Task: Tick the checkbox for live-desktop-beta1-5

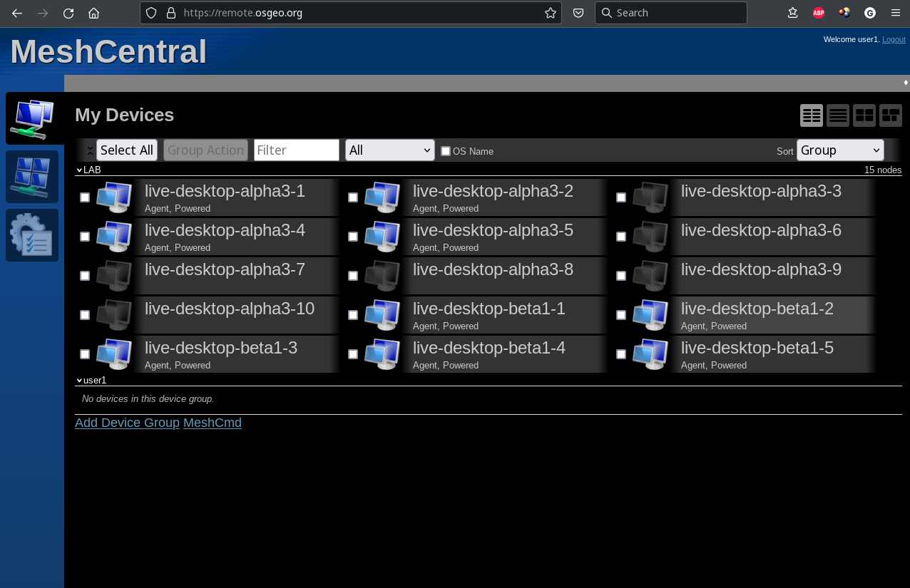Action: [x=621, y=354]
